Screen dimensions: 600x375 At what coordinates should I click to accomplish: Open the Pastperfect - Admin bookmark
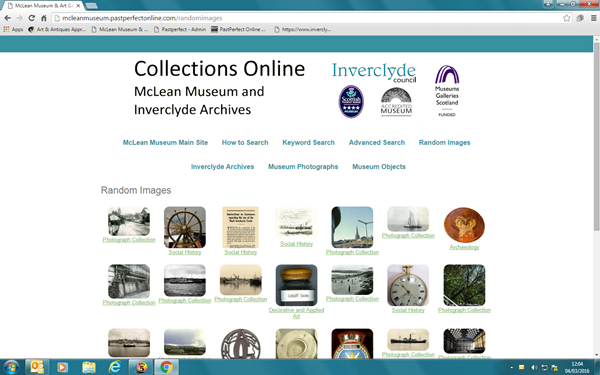click(180, 29)
